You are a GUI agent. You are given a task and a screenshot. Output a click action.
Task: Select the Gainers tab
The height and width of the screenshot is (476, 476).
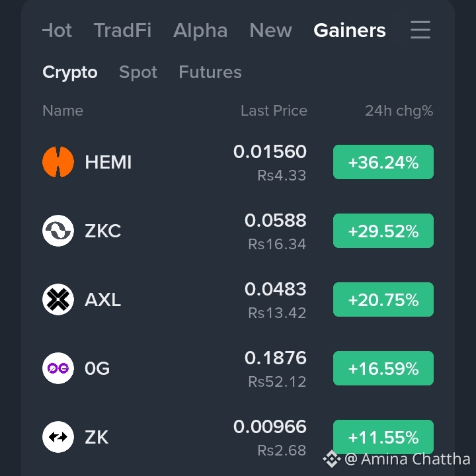click(x=350, y=30)
